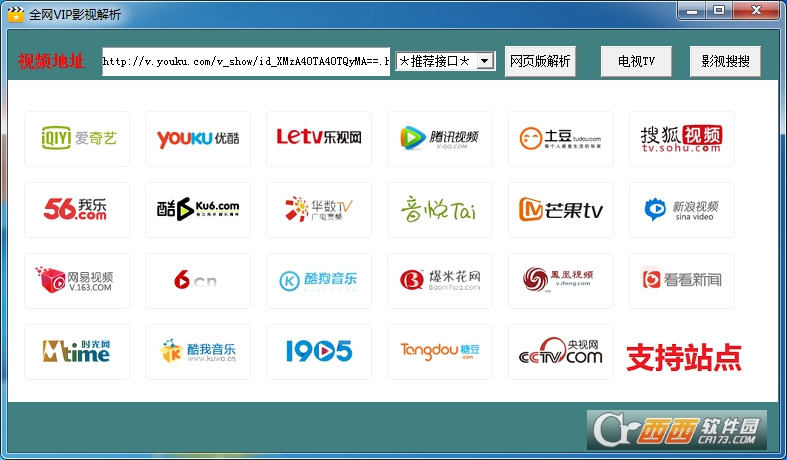The image size is (787, 460).
Task: Maximize the 全网VIP影视解析 window
Action: (x=719, y=10)
